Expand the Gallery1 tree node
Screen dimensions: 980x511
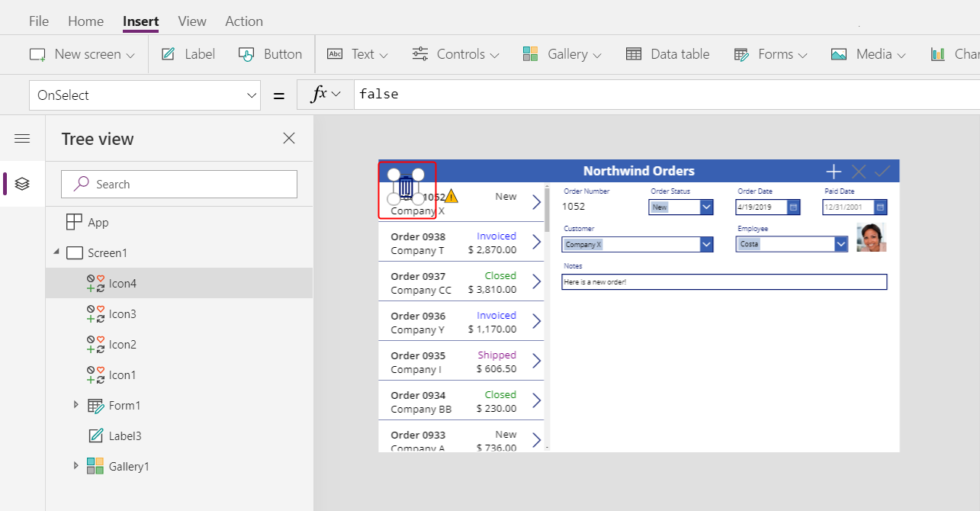[76, 466]
